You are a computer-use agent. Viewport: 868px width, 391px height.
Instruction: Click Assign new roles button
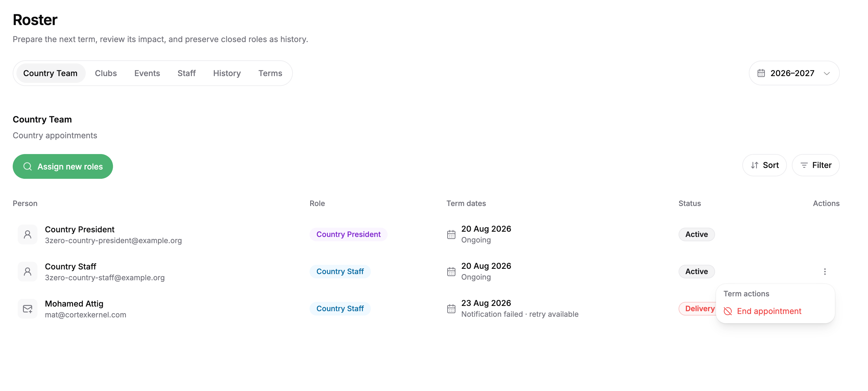point(63,166)
